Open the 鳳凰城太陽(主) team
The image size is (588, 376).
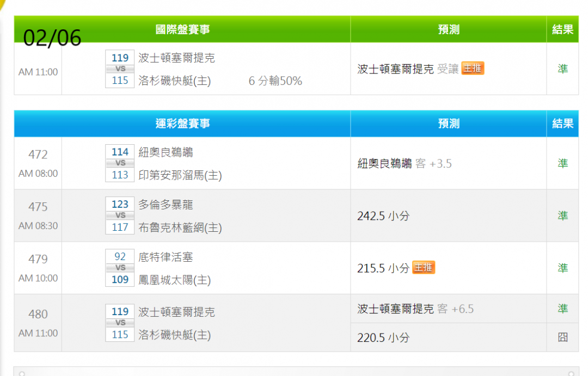pyautogui.click(x=175, y=280)
